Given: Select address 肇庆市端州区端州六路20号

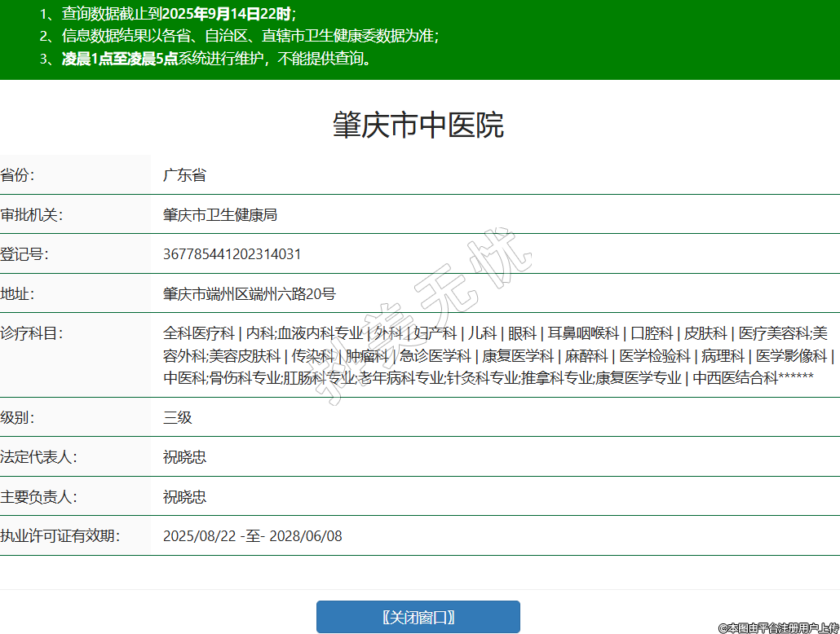Looking at the screenshot, I should point(249,294).
